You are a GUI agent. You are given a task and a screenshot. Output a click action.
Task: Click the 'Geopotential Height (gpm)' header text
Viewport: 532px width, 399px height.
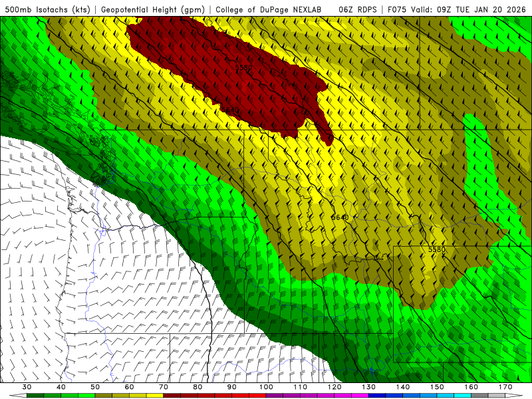pyautogui.click(x=153, y=9)
